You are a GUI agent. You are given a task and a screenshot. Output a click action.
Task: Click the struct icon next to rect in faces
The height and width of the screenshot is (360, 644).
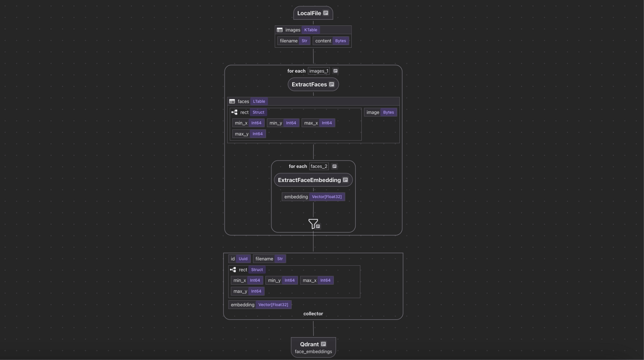coord(234,112)
